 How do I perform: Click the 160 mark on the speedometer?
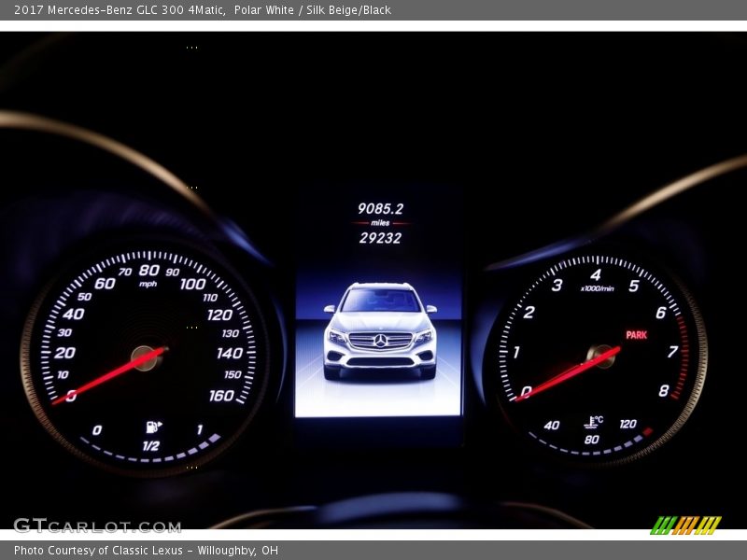click(x=221, y=396)
